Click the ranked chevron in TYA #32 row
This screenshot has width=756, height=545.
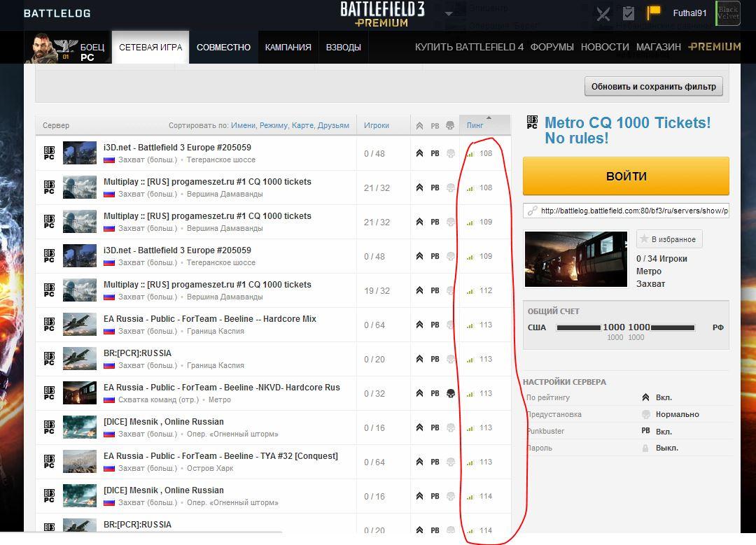419,462
